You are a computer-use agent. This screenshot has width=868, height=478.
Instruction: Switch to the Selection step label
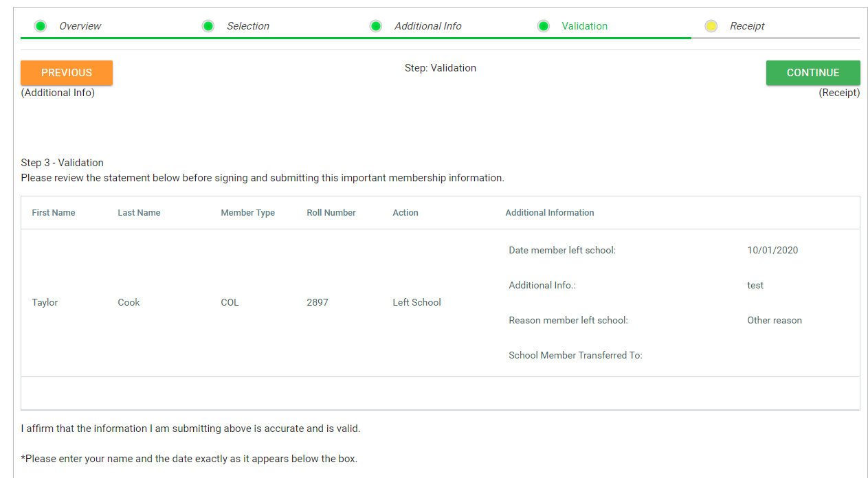248,26
